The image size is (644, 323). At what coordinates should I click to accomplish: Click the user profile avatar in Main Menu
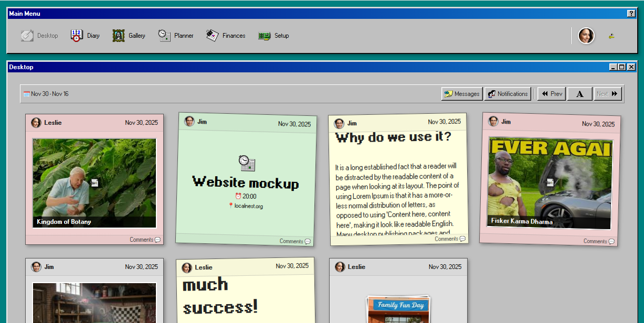coord(586,36)
